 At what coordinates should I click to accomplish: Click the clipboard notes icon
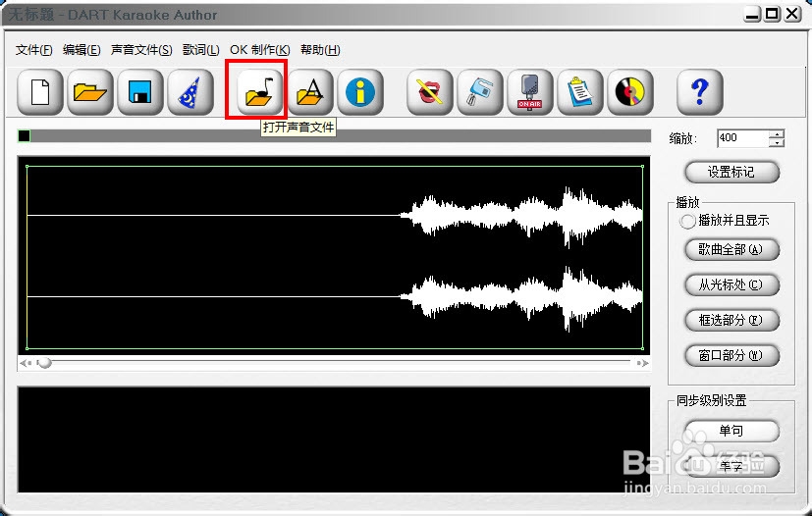click(580, 91)
